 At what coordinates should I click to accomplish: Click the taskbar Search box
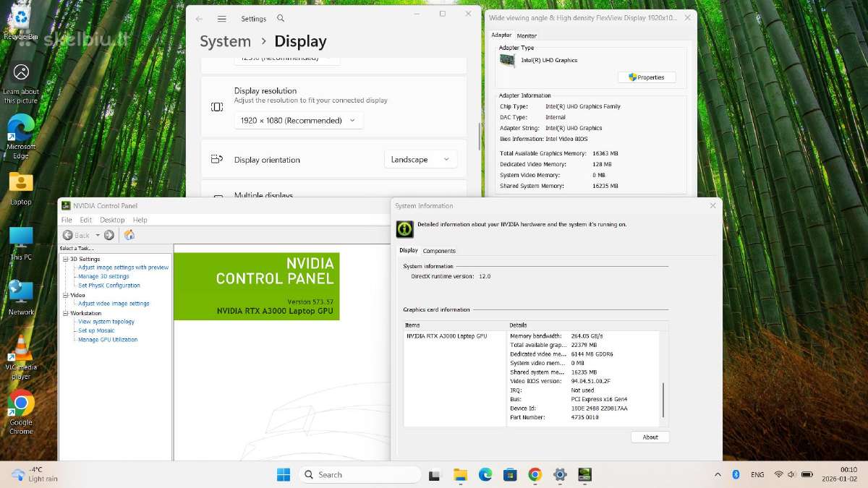(359, 474)
